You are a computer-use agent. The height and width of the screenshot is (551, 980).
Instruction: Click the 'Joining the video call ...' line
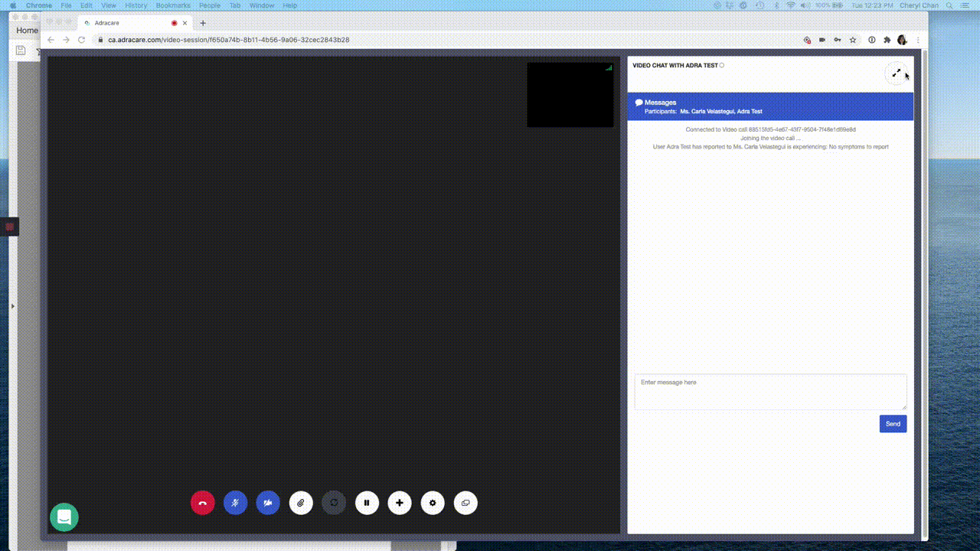770,139
